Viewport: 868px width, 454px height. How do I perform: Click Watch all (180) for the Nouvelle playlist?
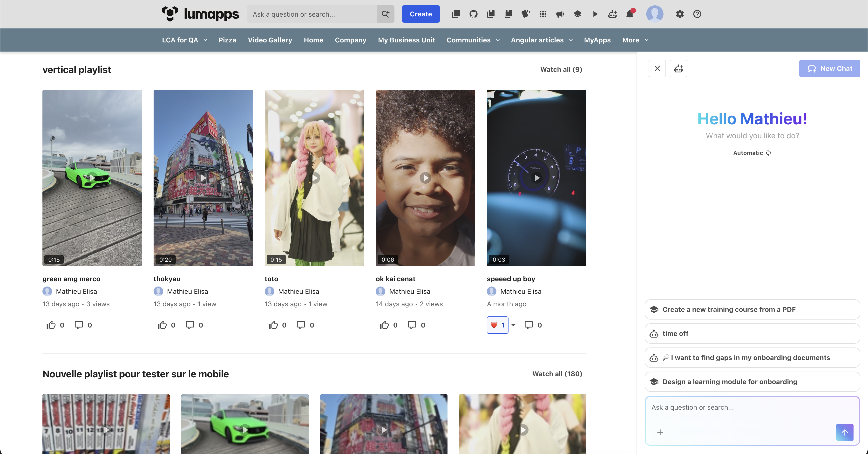[557, 374]
